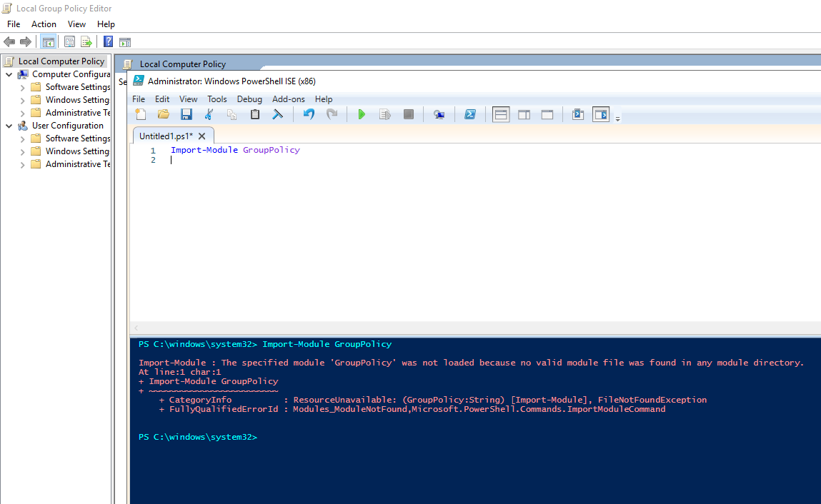Click Paste clipboard icon in ISE toolbar
The image size is (821, 504).
point(255,114)
